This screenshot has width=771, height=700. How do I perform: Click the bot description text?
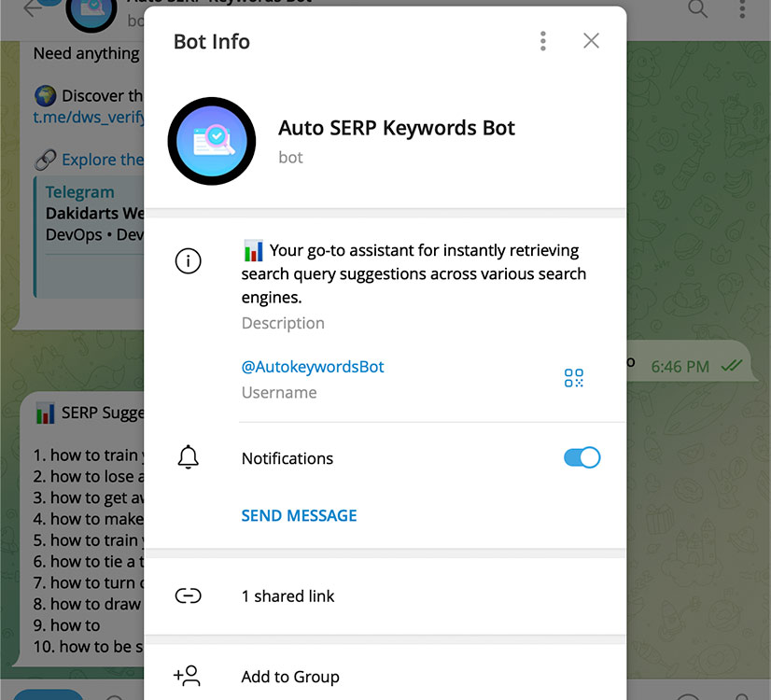[x=413, y=273]
